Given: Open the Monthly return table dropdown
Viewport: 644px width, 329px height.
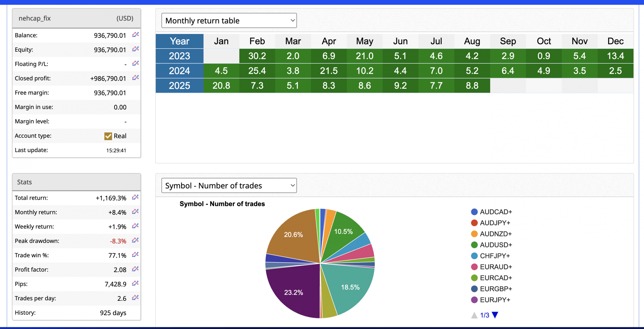Looking at the screenshot, I should click(x=229, y=21).
